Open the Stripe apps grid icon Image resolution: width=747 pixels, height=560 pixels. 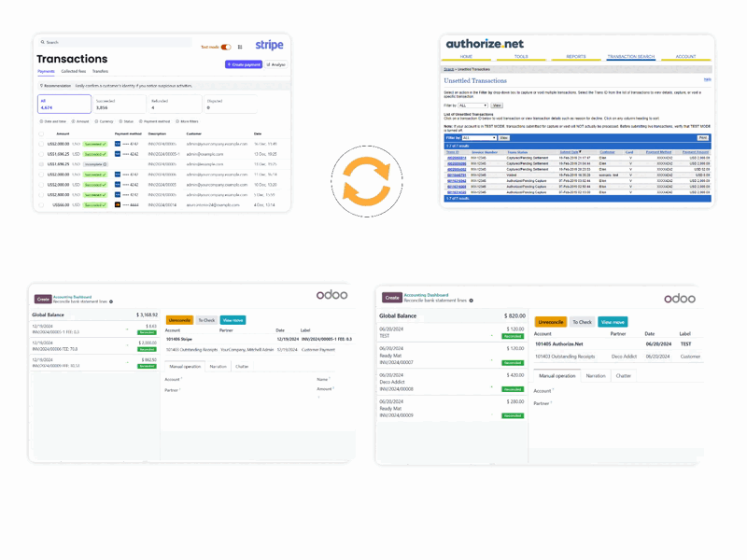pyautogui.click(x=240, y=47)
